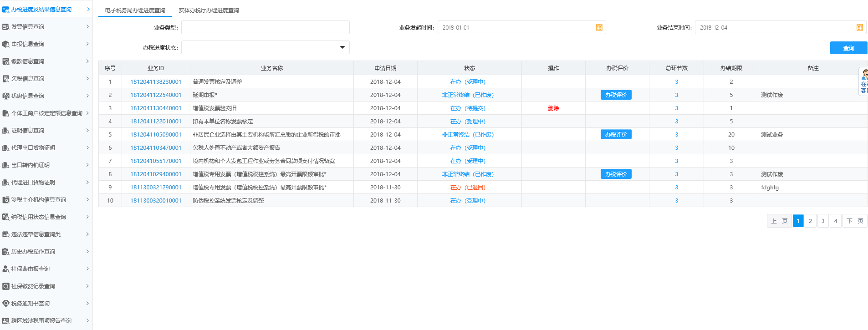Viewport: 868px width, 330px height.
Task: Click the 优惠信息查询 sidebar icon
Action: coord(5,96)
